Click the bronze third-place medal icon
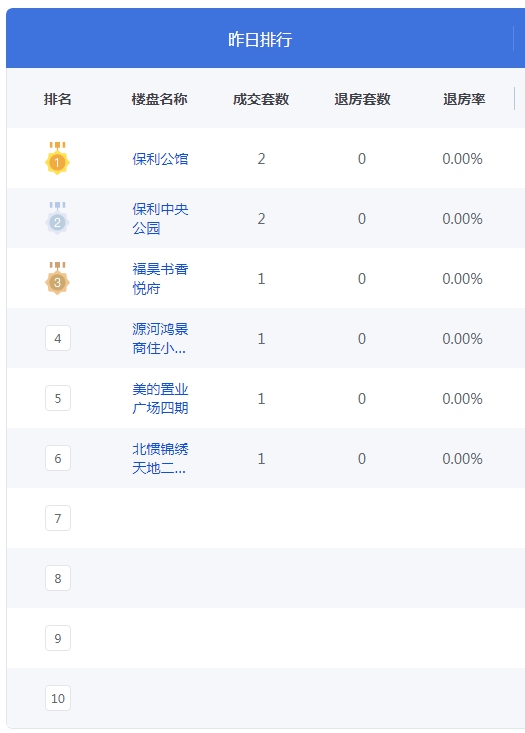 point(58,278)
